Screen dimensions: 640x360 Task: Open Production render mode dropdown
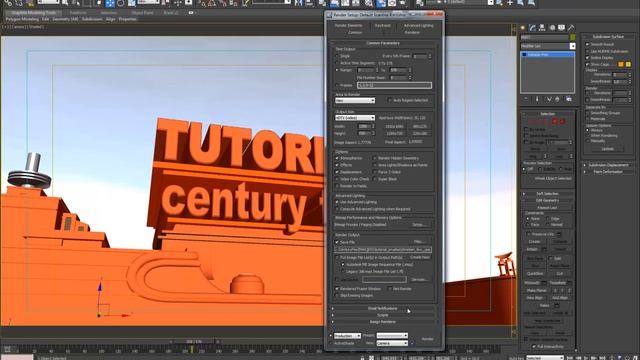tap(347, 336)
